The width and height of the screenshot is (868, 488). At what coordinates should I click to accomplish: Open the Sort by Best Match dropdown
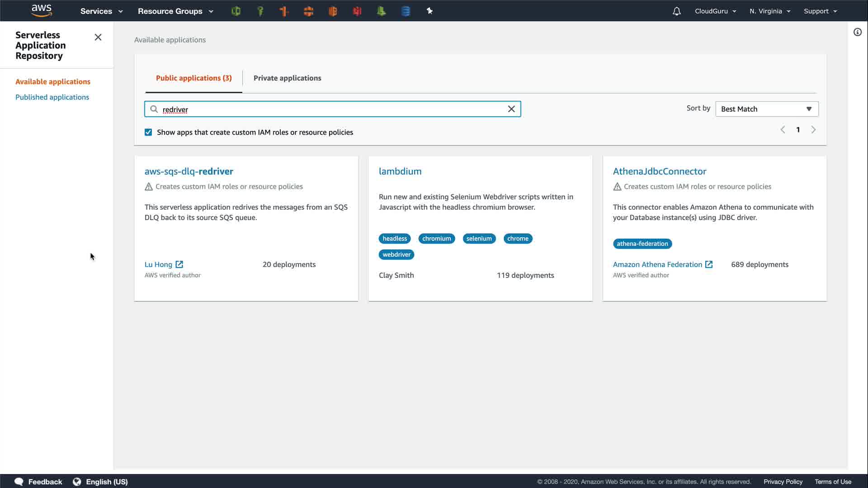tap(766, 109)
